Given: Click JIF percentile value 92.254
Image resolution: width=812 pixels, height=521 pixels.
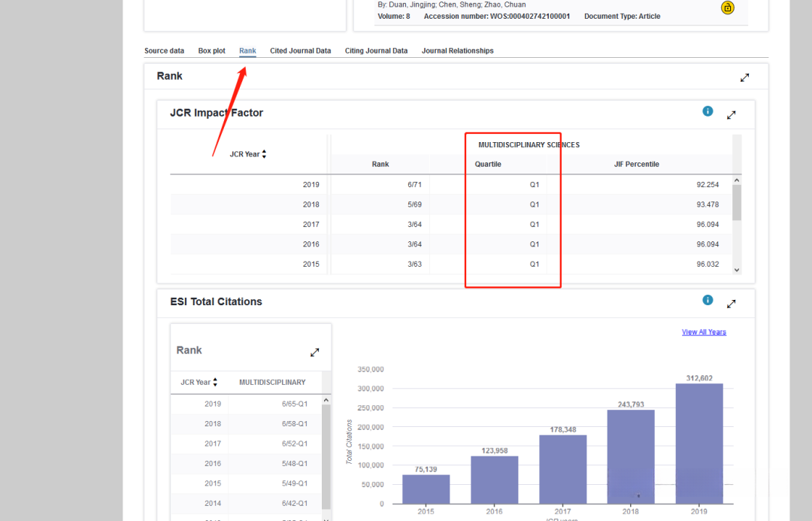Looking at the screenshot, I should [707, 184].
